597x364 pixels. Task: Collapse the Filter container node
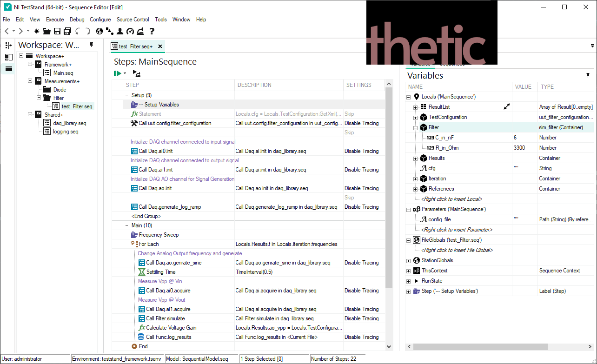416,128
